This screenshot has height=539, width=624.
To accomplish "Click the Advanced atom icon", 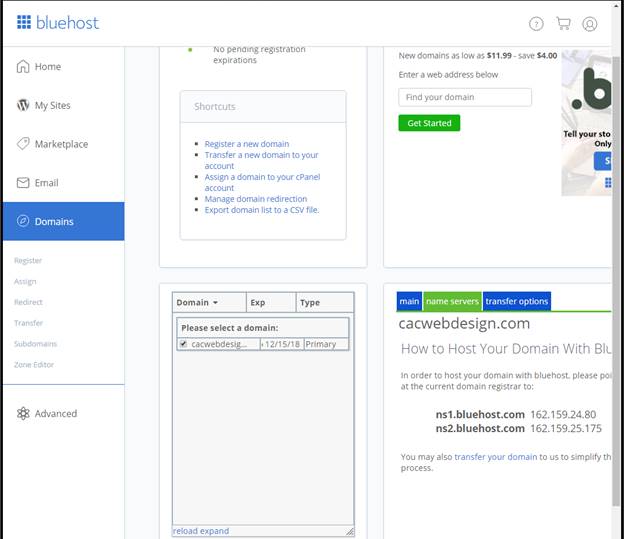I will pyautogui.click(x=23, y=414).
